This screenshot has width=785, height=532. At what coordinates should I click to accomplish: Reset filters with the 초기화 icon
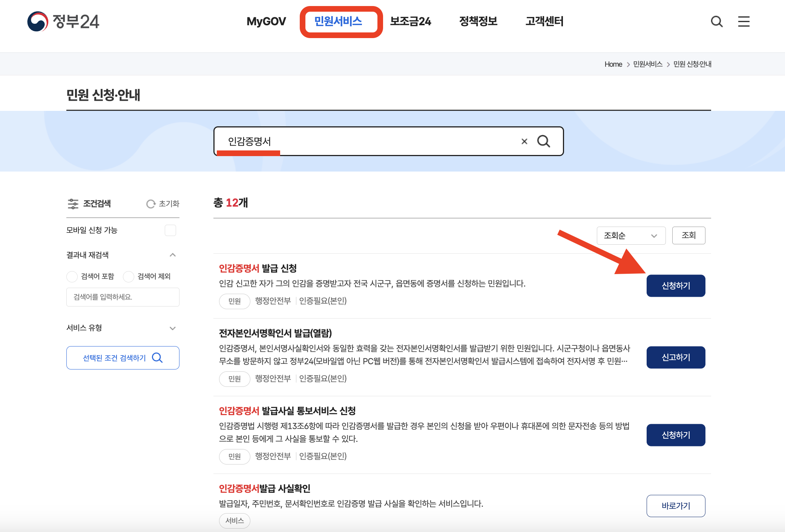point(150,204)
